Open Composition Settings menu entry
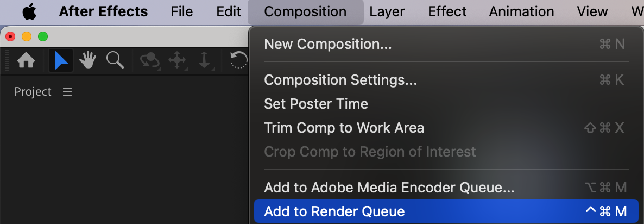 pos(340,80)
